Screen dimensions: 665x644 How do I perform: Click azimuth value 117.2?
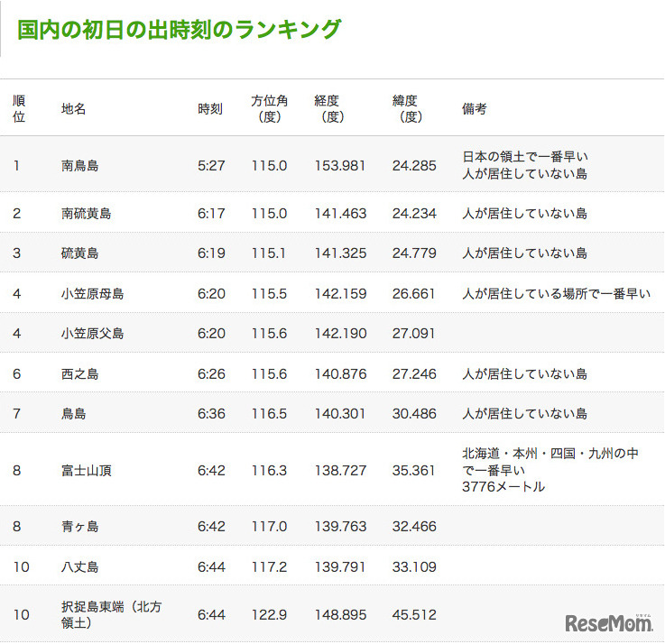pos(269,566)
